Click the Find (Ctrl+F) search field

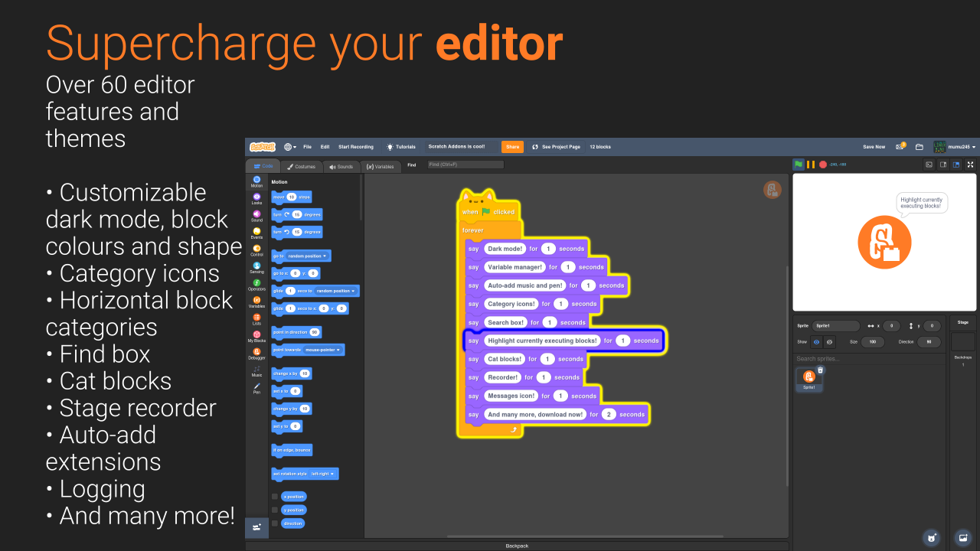coord(465,165)
